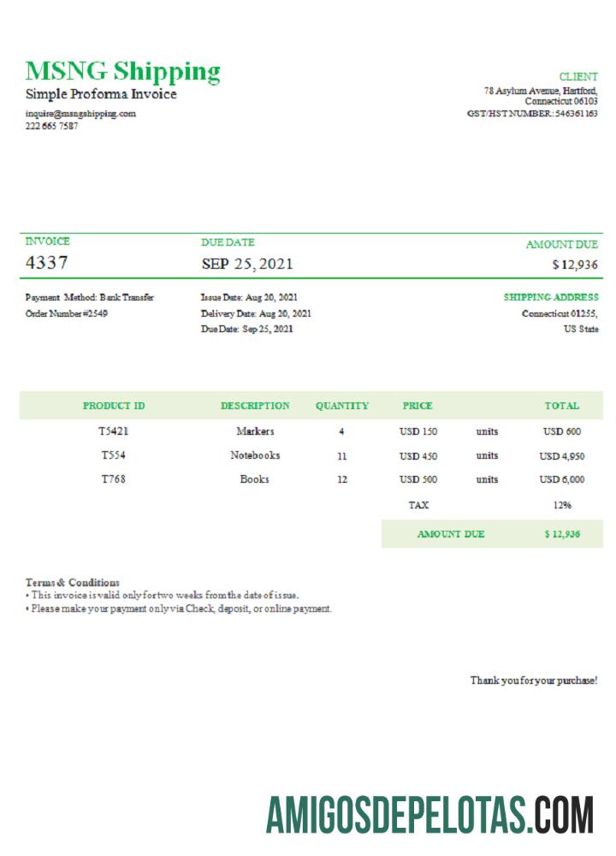Click the GST/HST NUMBER line
Screen dimensions: 616x856
tap(532, 113)
